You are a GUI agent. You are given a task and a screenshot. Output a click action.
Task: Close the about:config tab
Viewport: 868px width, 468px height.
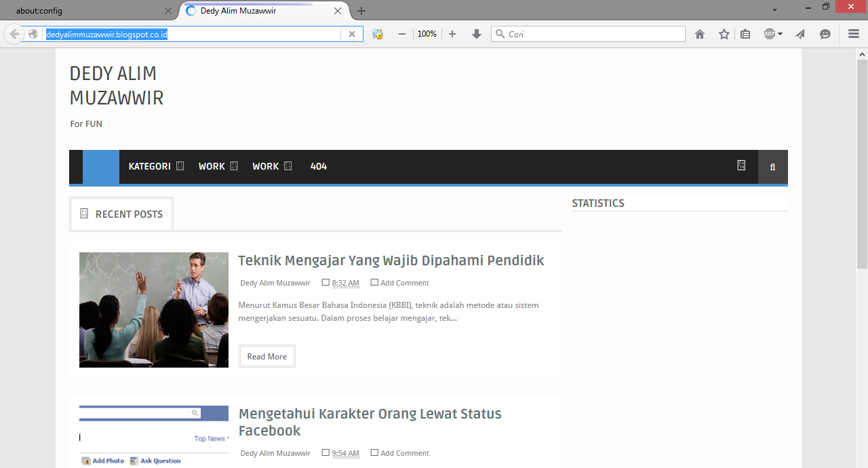169,11
